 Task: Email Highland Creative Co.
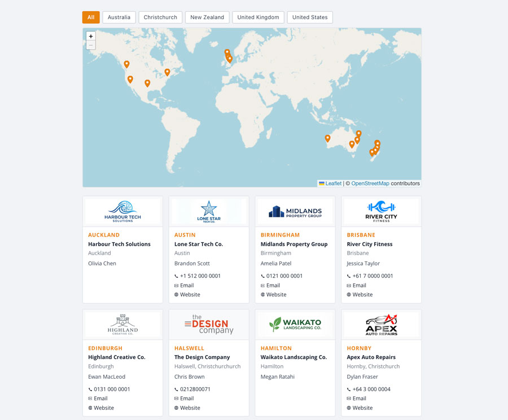pos(100,399)
